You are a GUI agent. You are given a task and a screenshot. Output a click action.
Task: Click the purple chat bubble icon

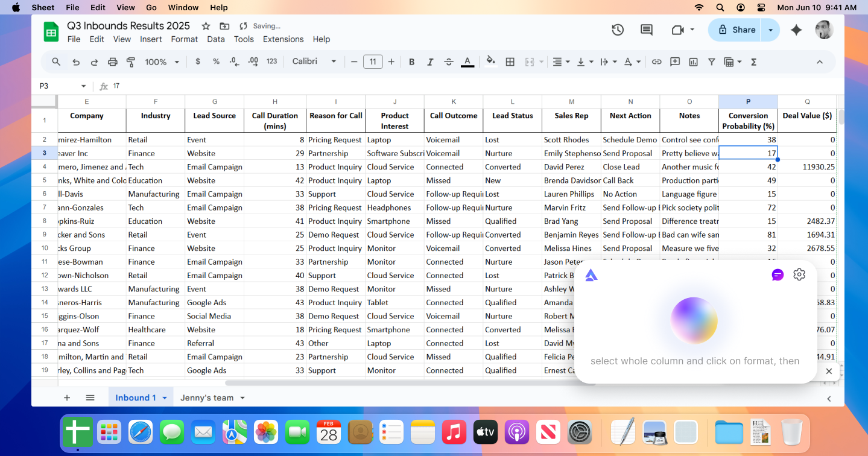point(778,275)
